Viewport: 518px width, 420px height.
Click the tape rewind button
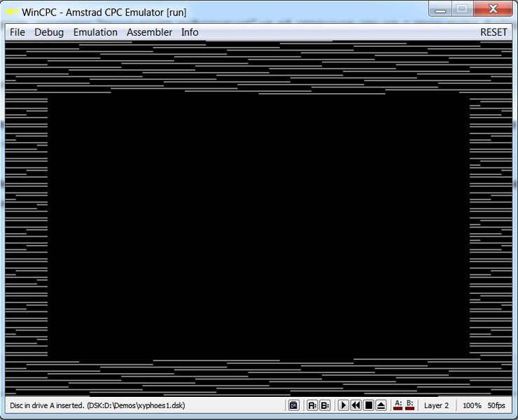pos(356,405)
